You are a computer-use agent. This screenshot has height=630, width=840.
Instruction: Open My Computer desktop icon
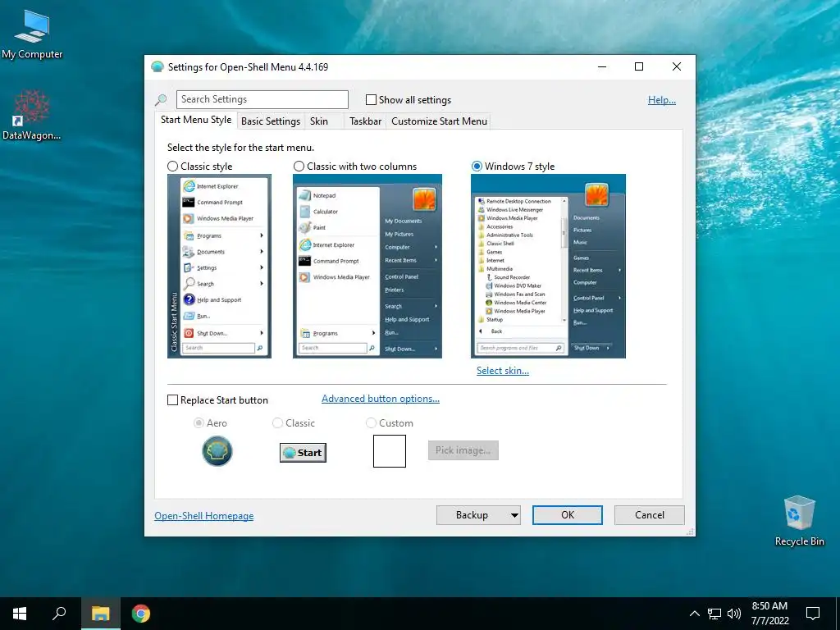[32, 33]
